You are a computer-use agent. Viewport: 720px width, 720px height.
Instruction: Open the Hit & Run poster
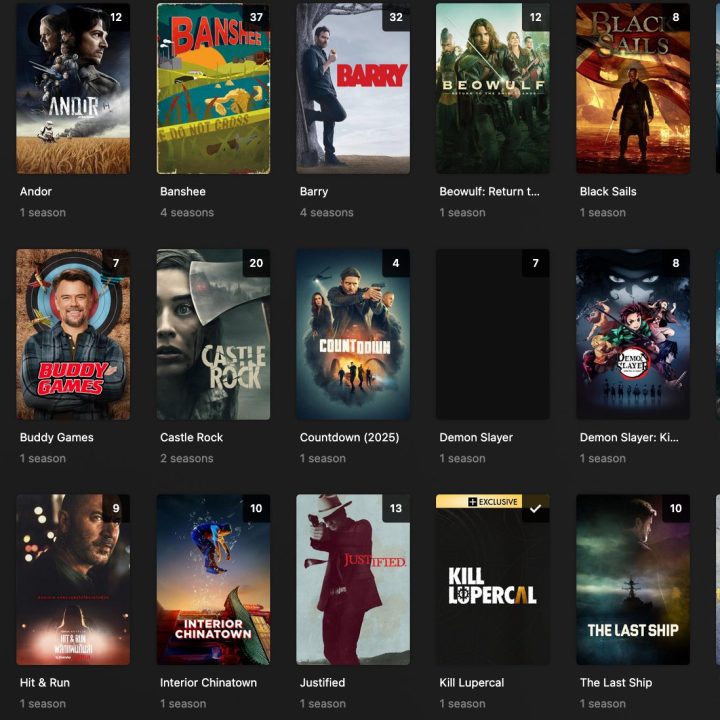[x=73, y=579]
